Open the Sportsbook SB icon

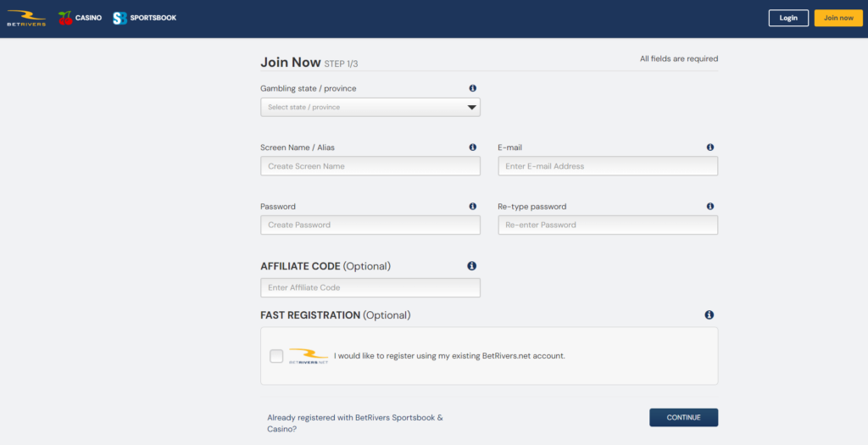point(120,19)
